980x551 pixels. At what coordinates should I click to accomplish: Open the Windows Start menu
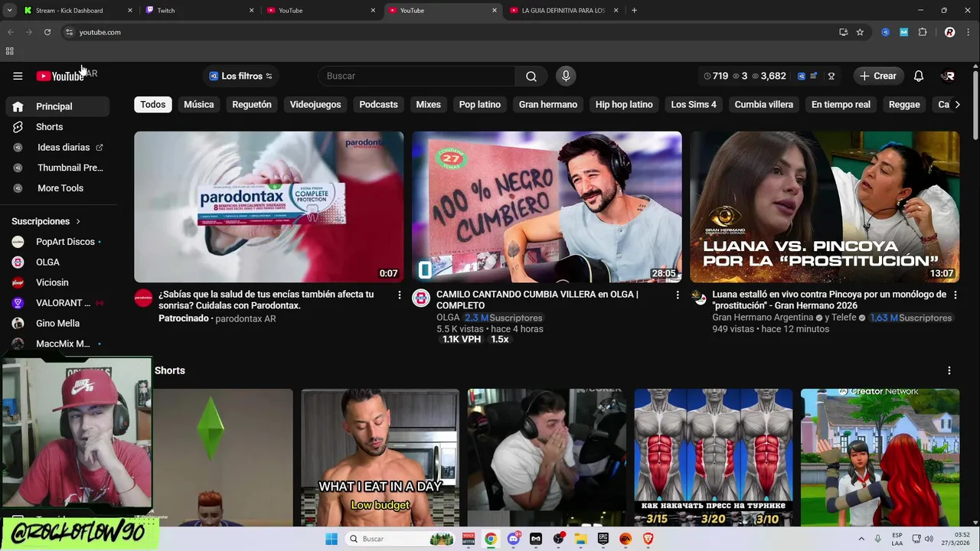point(332,539)
